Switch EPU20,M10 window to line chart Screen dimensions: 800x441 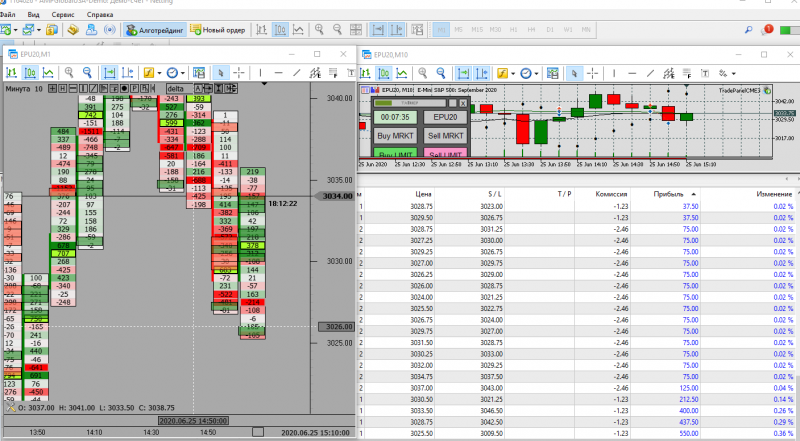(x=402, y=74)
